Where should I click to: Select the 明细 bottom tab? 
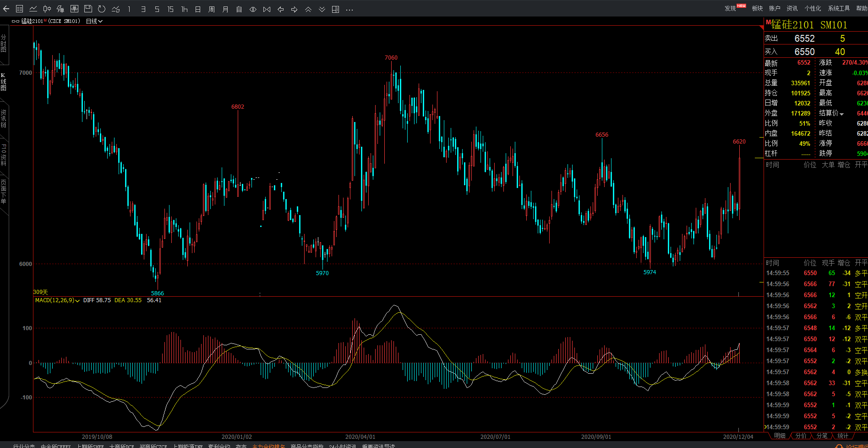tap(780, 436)
